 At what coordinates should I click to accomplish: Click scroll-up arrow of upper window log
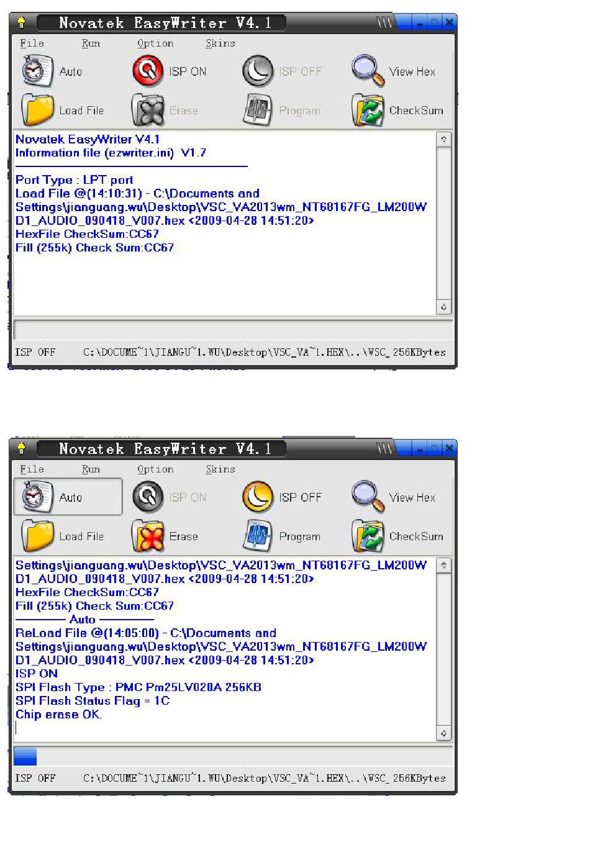click(443, 139)
